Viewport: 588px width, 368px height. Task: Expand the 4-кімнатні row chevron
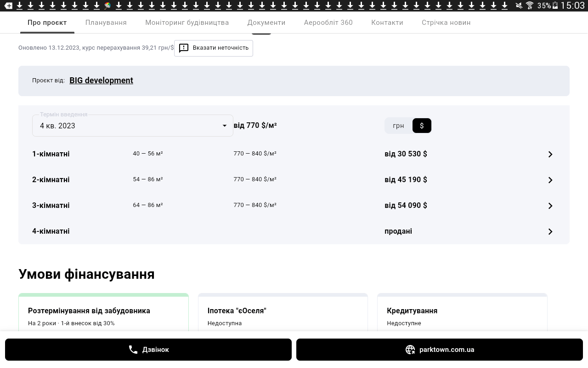pyautogui.click(x=550, y=231)
